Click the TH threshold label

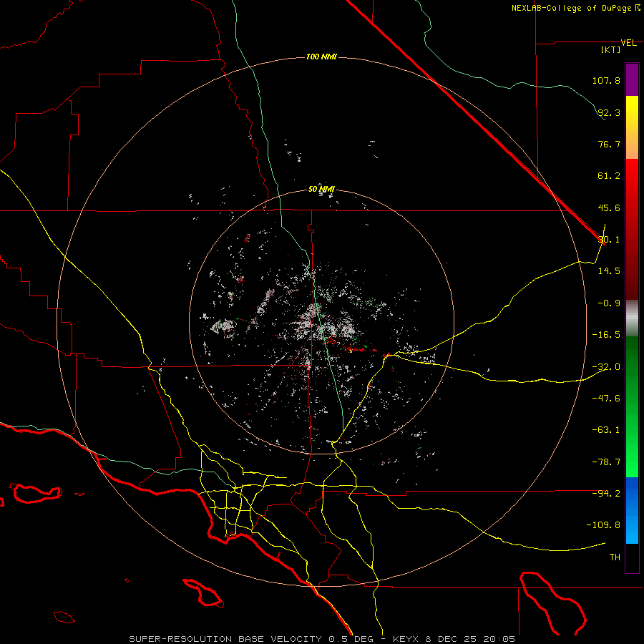pyautogui.click(x=615, y=557)
